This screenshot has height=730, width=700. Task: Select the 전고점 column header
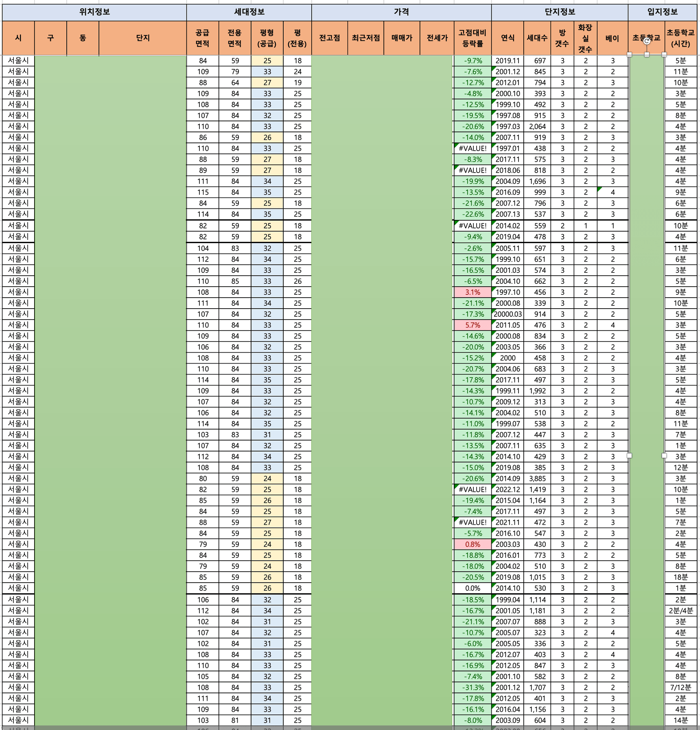(x=330, y=38)
